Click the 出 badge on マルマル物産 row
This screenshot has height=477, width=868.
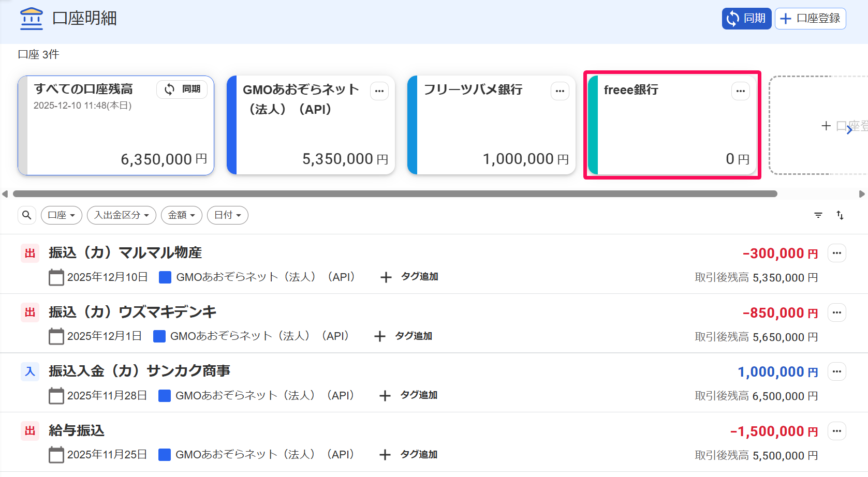[x=30, y=253]
